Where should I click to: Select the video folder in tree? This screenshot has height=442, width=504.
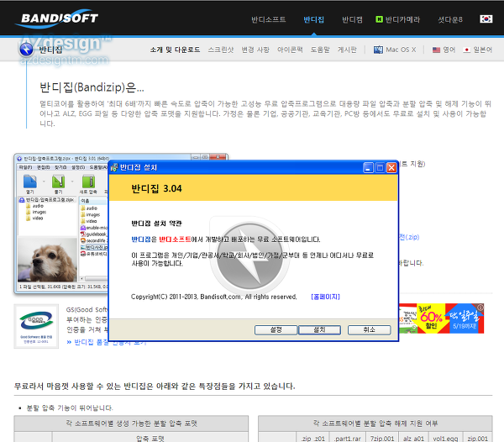pyautogui.click(x=34, y=218)
